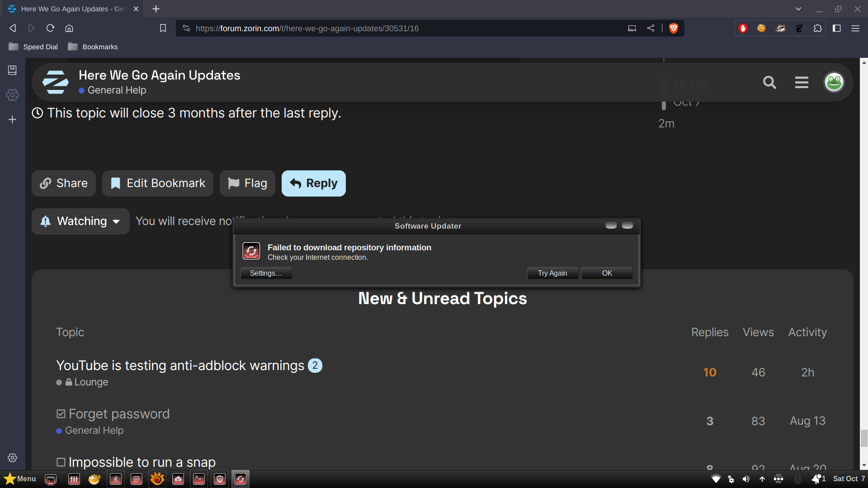The height and width of the screenshot is (488, 868).
Task: Open the Zorin Menu star button
Action: (x=20, y=479)
